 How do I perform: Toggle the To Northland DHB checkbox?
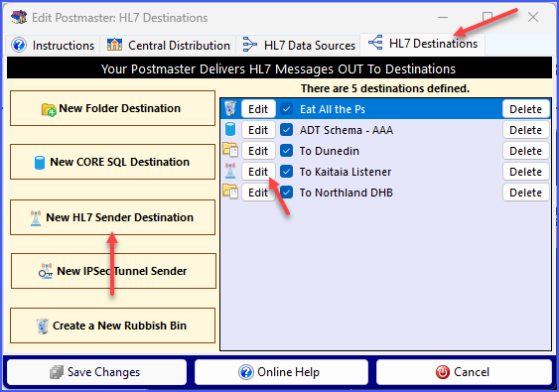click(x=286, y=193)
